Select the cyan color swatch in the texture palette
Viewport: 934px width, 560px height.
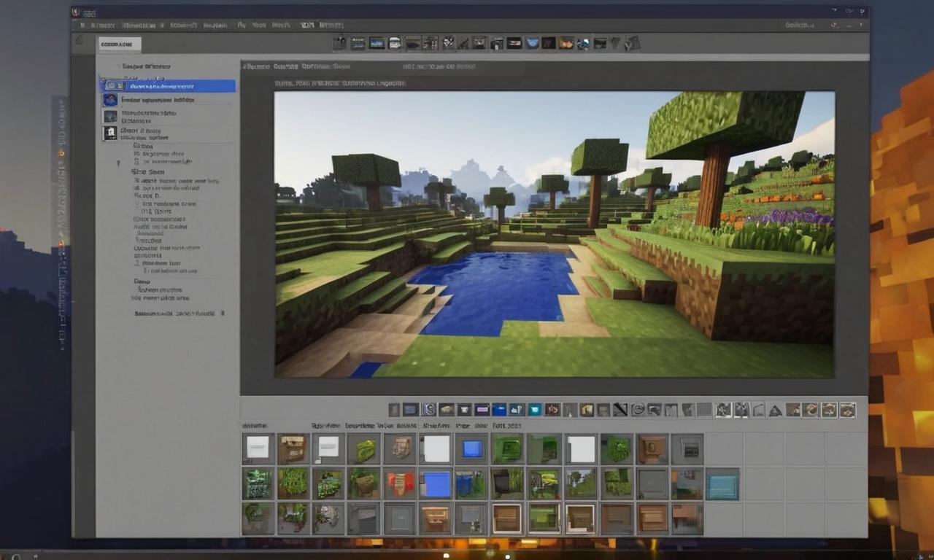click(724, 483)
